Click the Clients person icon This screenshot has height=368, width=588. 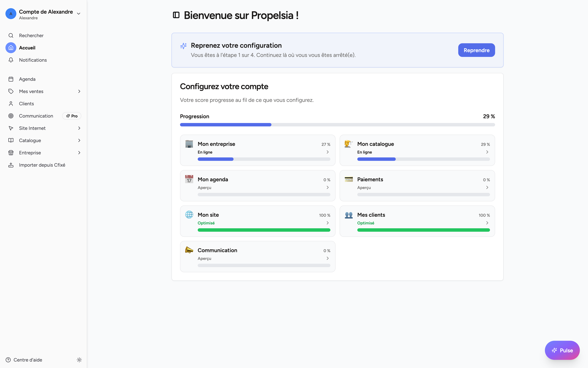11,104
